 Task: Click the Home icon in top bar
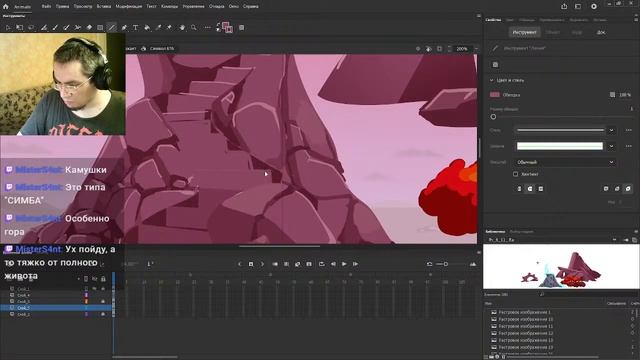point(6,7)
